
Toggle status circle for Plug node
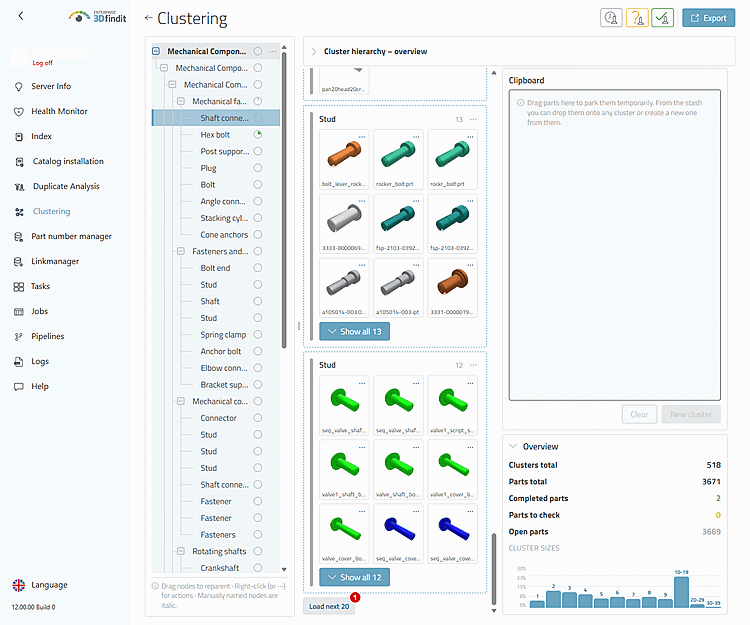pyautogui.click(x=258, y=168)
